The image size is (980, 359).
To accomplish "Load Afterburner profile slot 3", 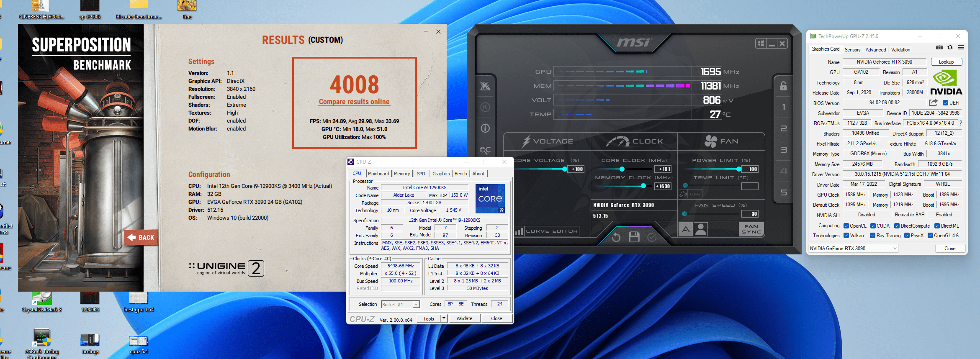I will point(784,150).
